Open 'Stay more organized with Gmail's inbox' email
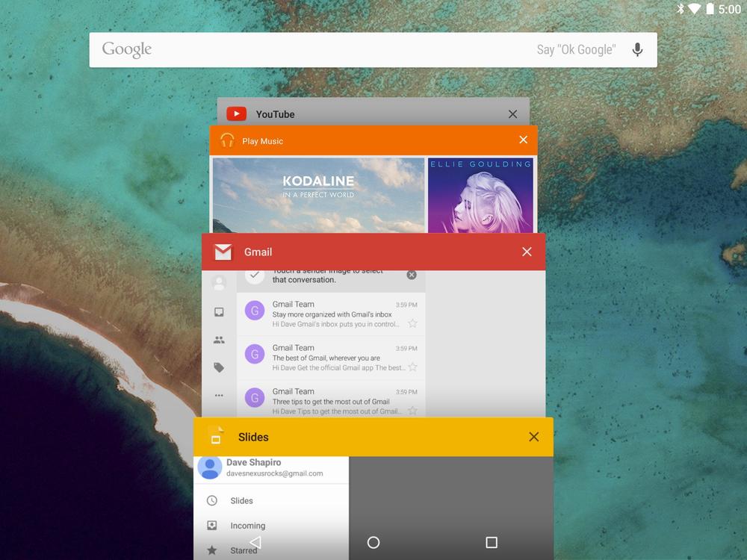Screen dimensions: 747x560 [x=331, y=314]
